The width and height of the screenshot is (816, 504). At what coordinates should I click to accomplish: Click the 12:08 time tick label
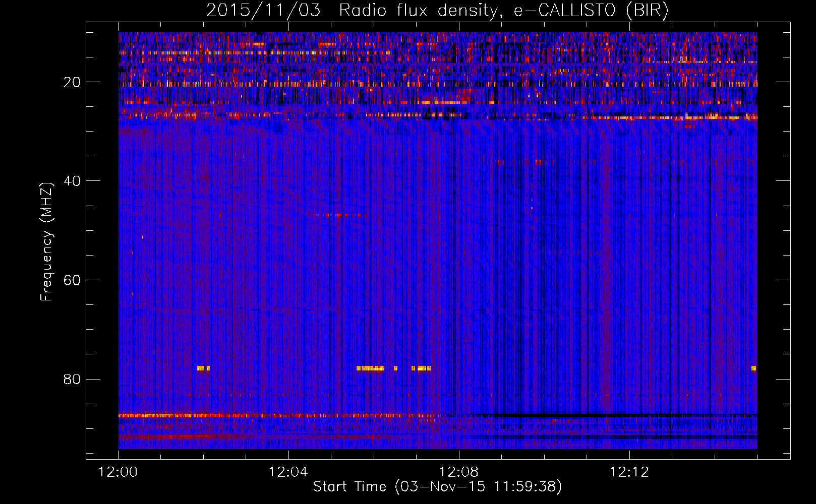click(459, 472)
